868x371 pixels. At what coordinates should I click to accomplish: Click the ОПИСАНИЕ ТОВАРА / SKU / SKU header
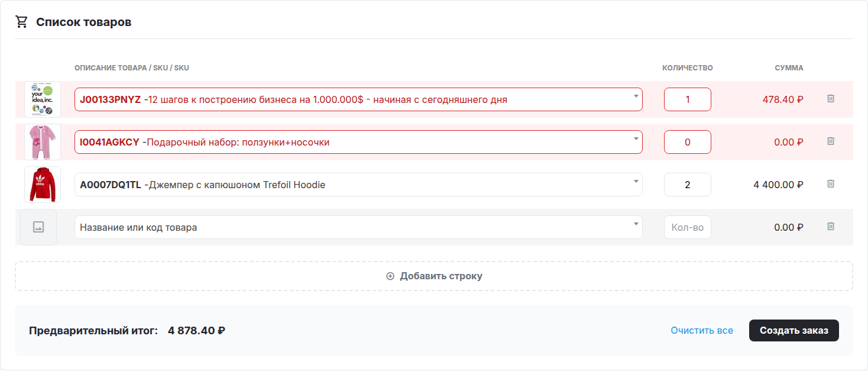[x=132, y=68]
